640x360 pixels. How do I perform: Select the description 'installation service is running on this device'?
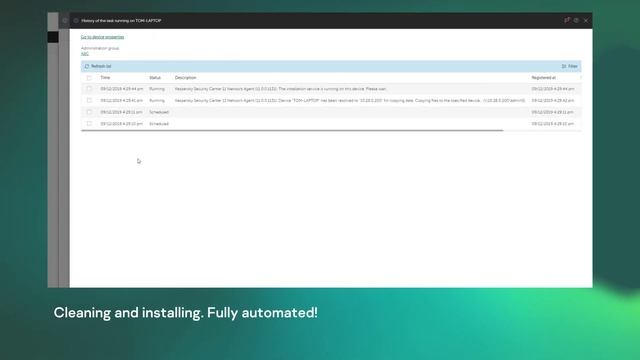click(x=280, y=89)
